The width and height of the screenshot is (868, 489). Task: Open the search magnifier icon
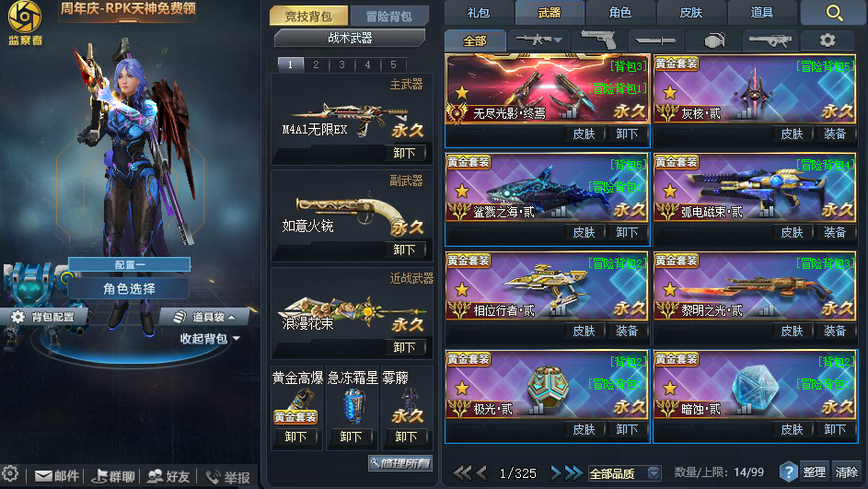point(834,12)
